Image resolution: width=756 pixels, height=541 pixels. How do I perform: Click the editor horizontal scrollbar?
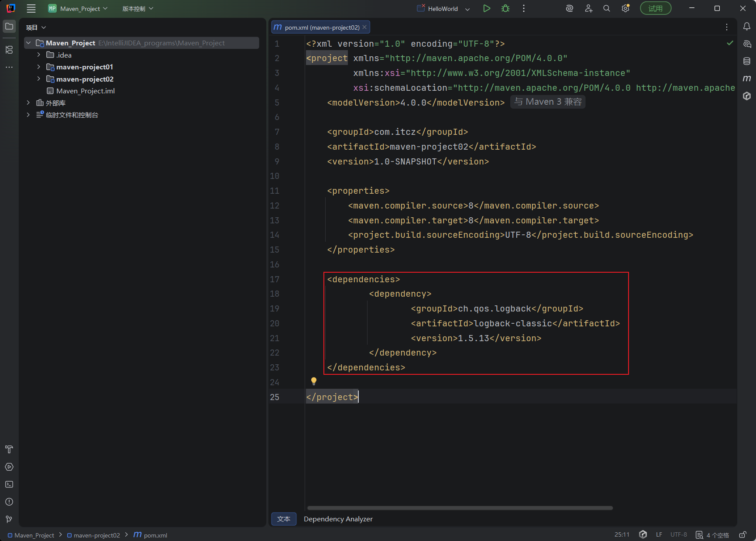pos(460,508)
